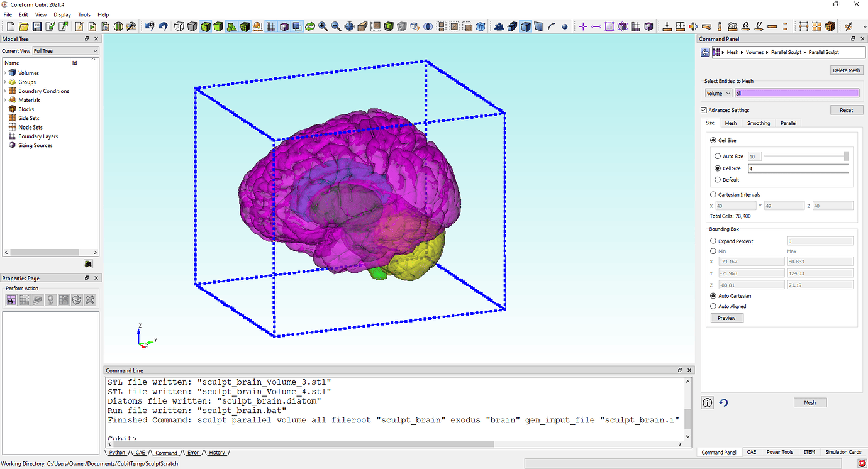
Task: Click the hammer tool icon in toolbar
Action: pyautogui.click(x=131, y=26)
